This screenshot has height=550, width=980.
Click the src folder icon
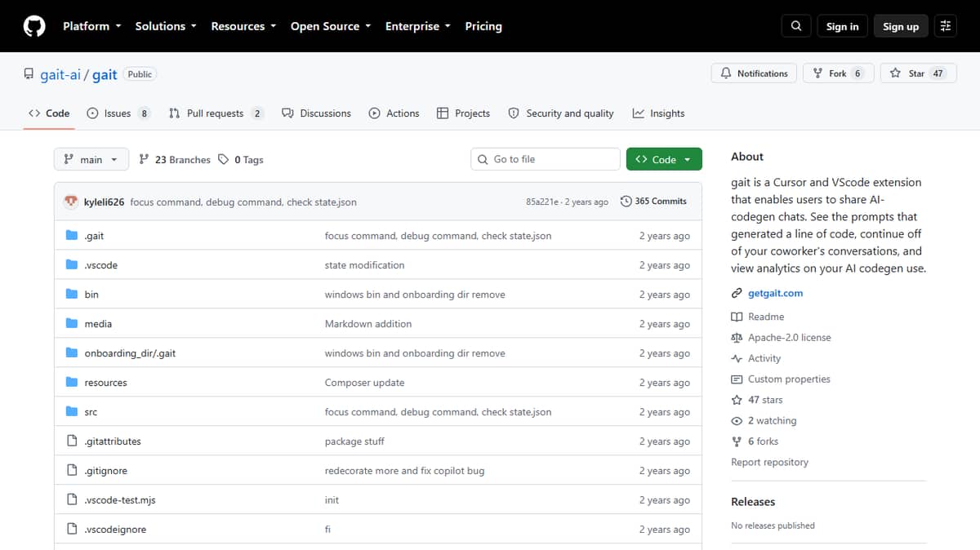[x=72, y=412]
